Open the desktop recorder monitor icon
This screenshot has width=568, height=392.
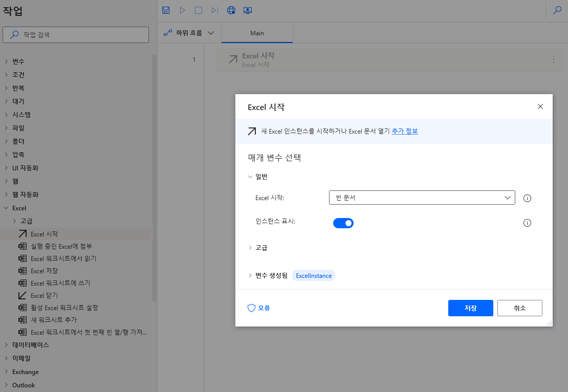[248, 10]
